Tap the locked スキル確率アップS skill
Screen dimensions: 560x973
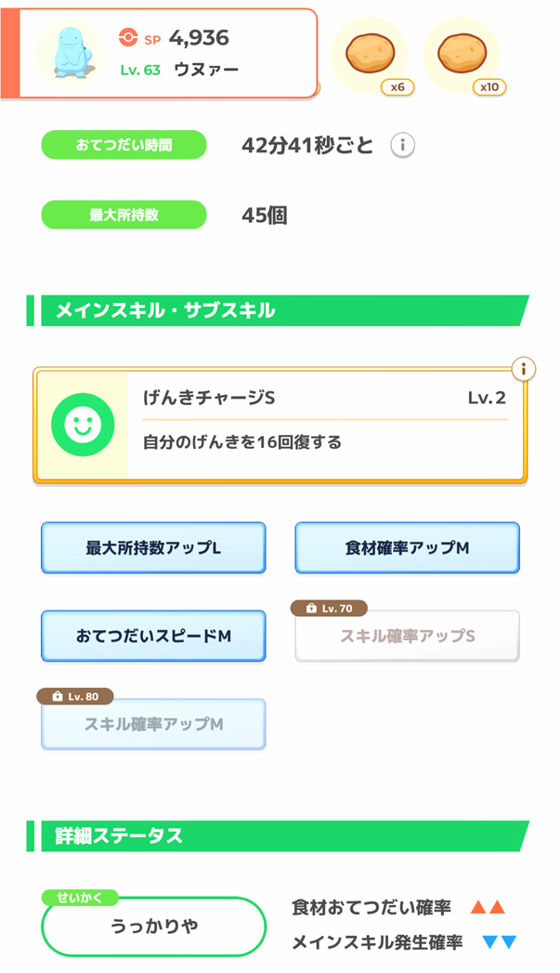[407, 636]
